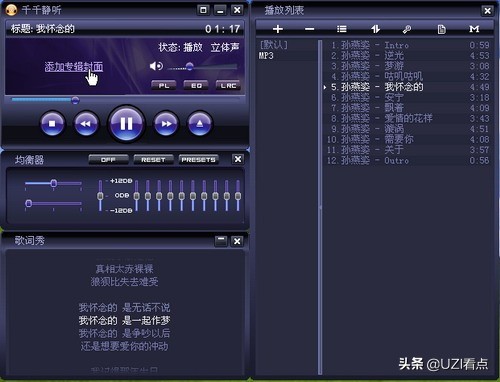The height and width of the screenshot is (382, 500).
Task: Remove files with playlist minus icon
Action: pyautogui.click(x=309, y=29)
